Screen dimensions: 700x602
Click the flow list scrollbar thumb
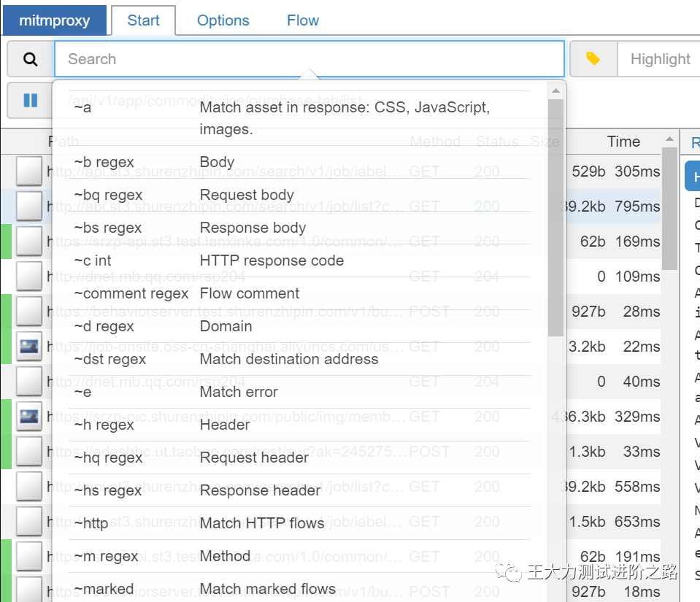coord(669,209)
